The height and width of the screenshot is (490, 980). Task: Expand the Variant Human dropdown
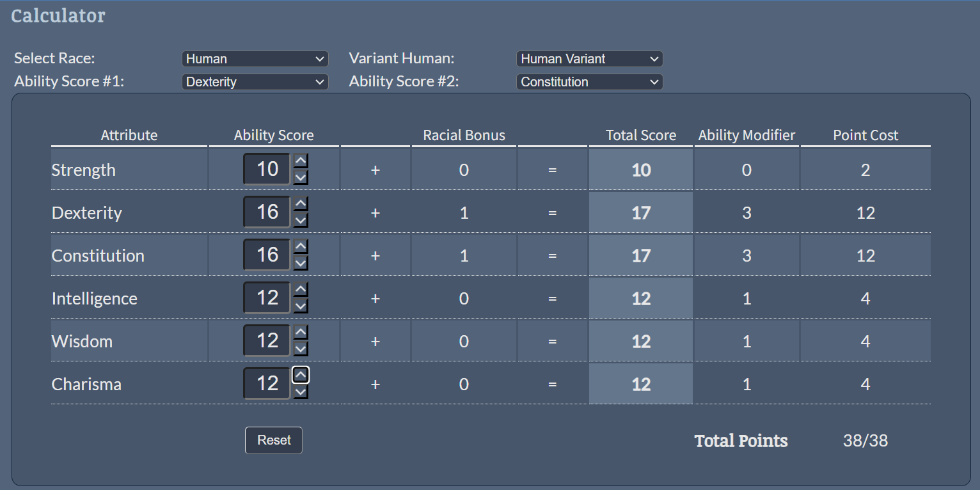589,59
